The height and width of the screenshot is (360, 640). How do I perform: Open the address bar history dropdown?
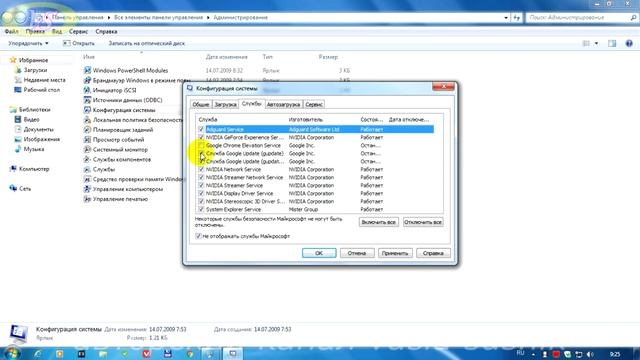[506, 18]
